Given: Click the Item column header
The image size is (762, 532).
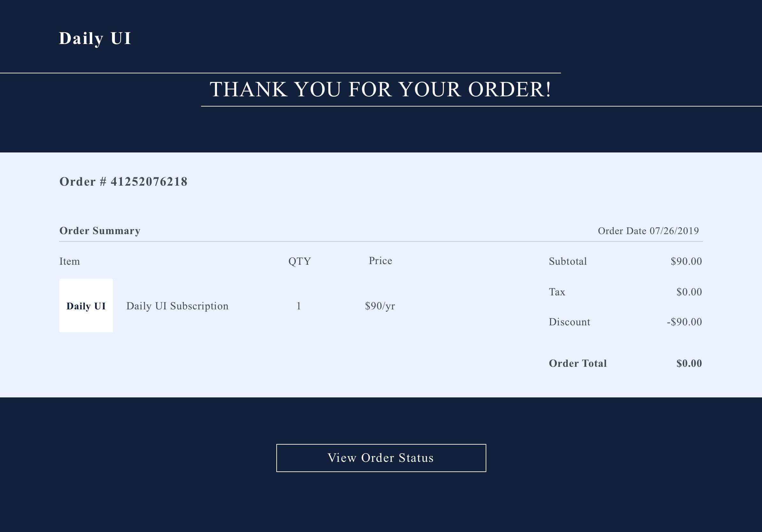Looking at the screenshot, I should tap(70, 261).
